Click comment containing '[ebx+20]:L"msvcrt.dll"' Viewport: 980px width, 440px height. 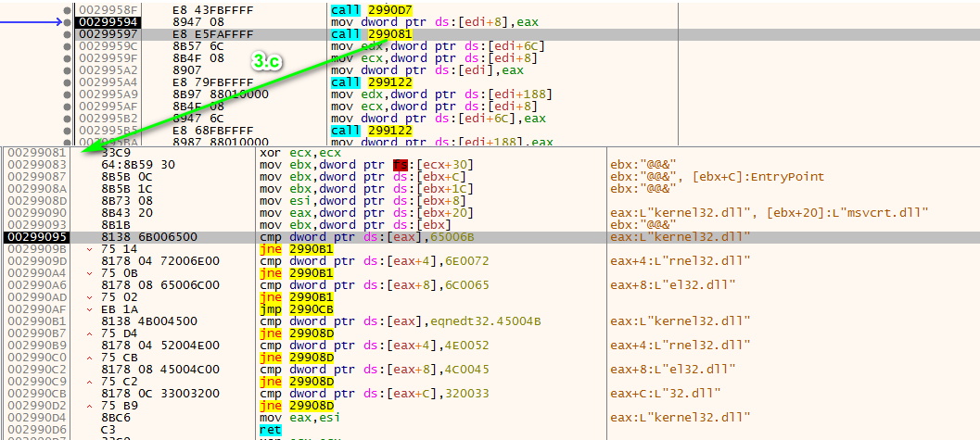tap(769, 213)
